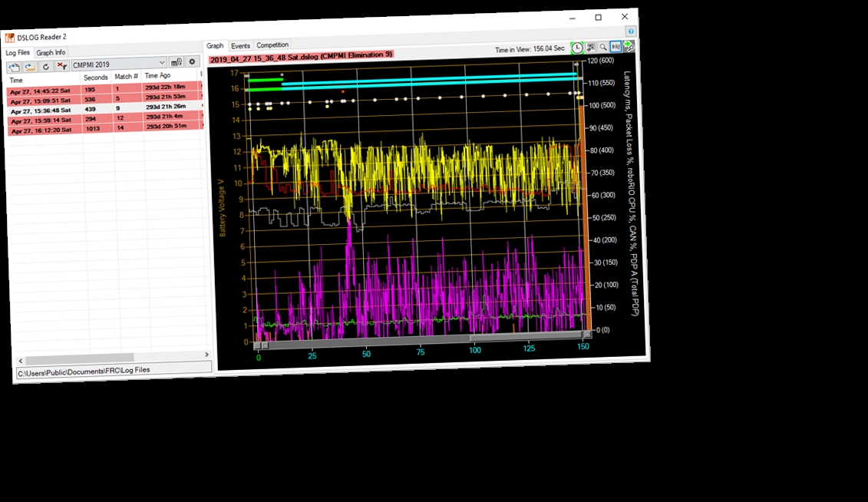Click the DSLOG Reader 2 title icon

coord(9,38)
